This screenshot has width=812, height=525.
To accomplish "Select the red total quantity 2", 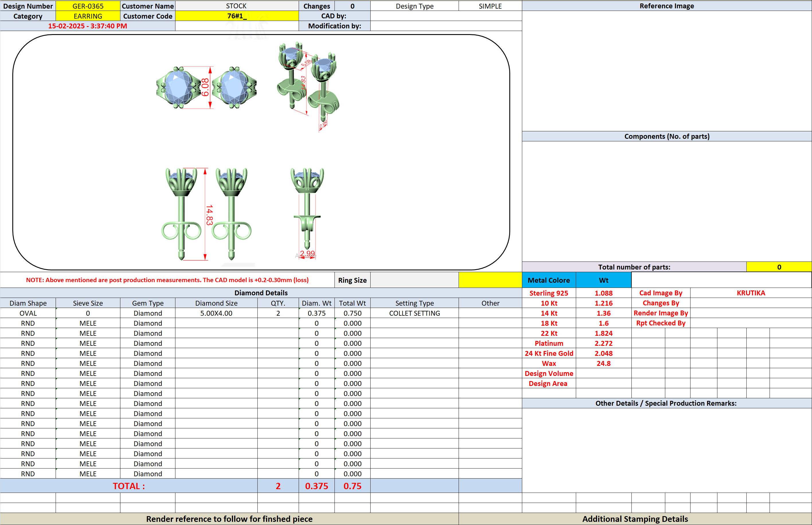I will point(278,486).
